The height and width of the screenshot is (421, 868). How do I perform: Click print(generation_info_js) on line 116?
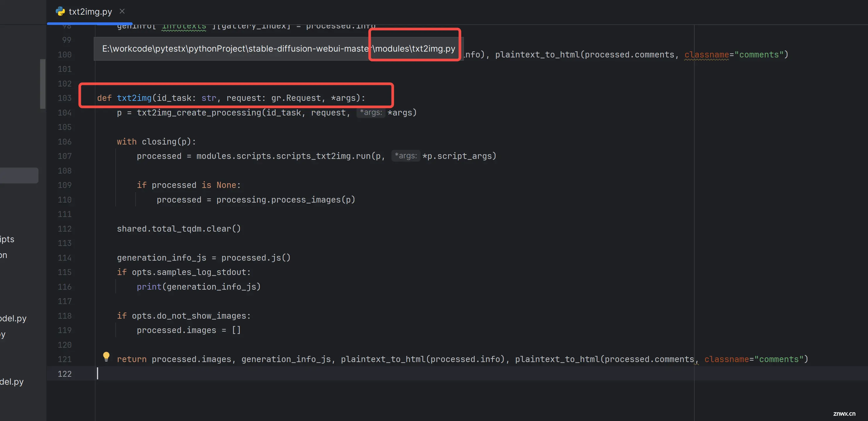[199, 287]
